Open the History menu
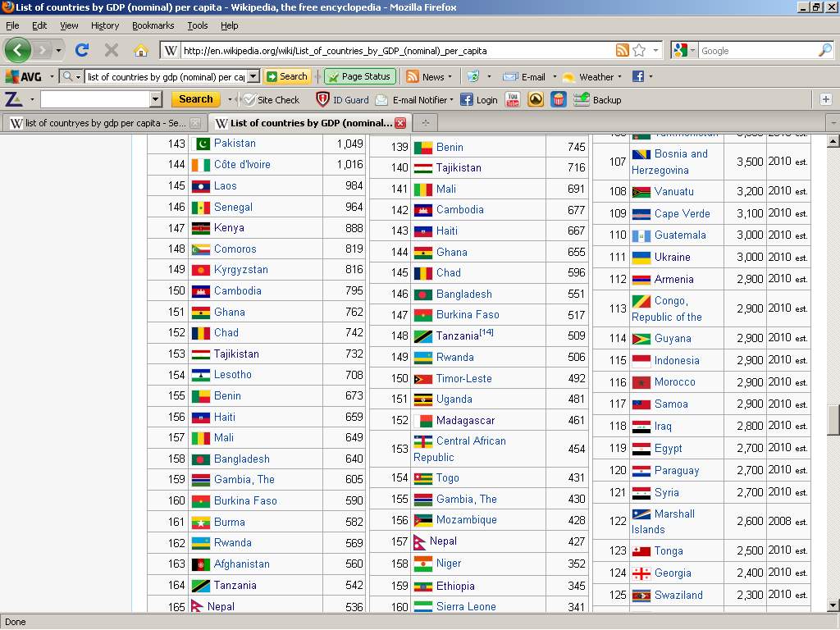Viewport: 840px width, 630px height. (x=104, y=25)
